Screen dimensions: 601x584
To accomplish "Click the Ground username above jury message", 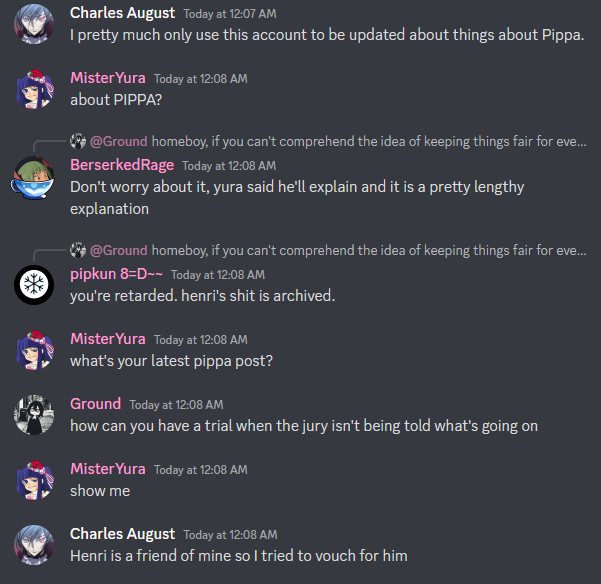I will pyautogui.click(x=95, y=404).
